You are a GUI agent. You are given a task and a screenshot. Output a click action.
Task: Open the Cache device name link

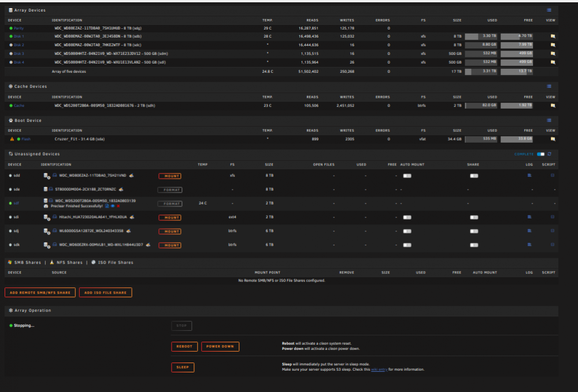tap(19, 105)
